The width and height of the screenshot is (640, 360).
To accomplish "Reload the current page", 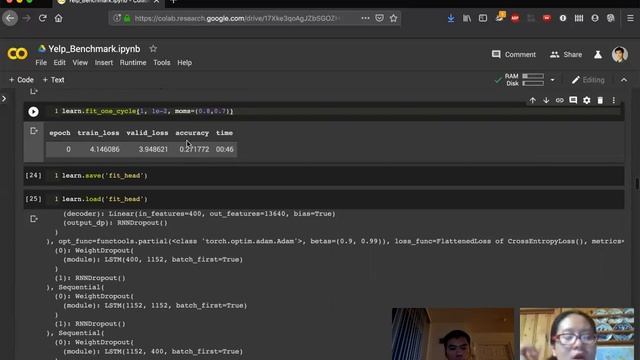I will [x=42, y=18].
